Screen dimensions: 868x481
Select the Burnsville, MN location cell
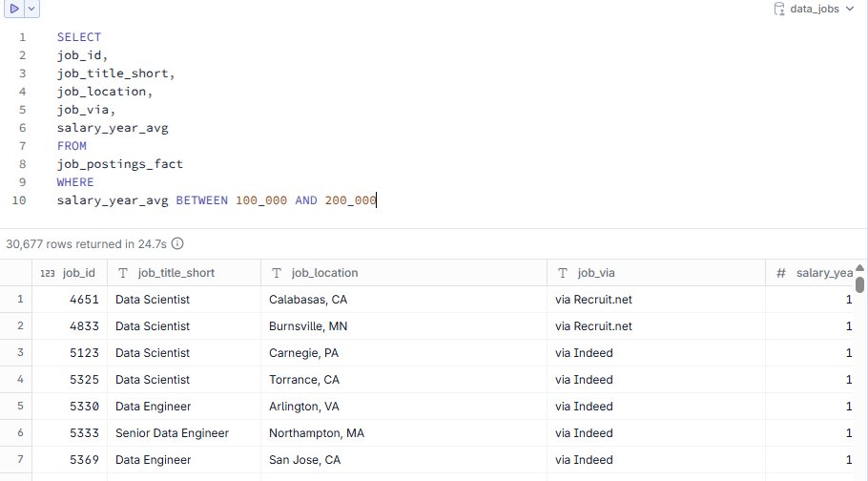coord(404,326)
